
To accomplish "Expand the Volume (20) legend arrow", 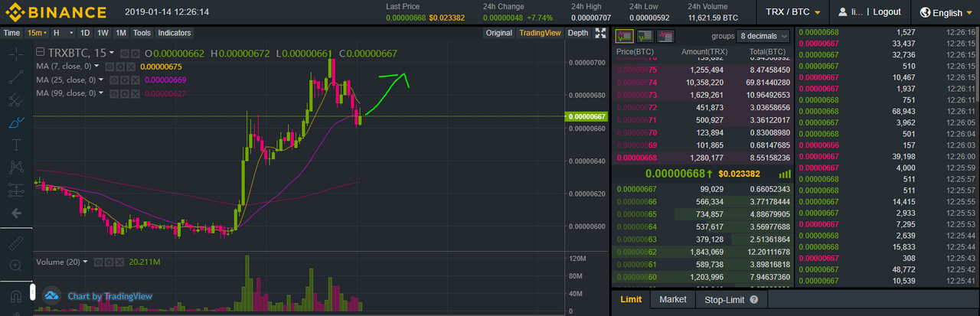I will point(85,262).
